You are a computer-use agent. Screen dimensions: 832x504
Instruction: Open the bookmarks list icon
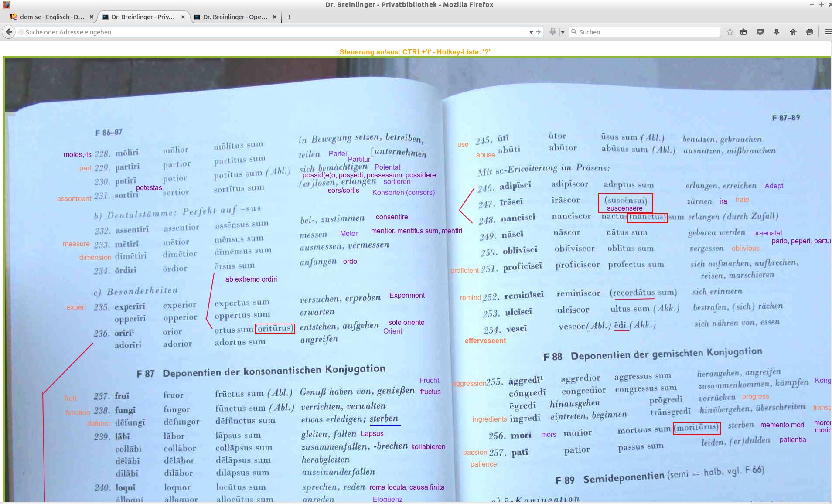point(743,32)
